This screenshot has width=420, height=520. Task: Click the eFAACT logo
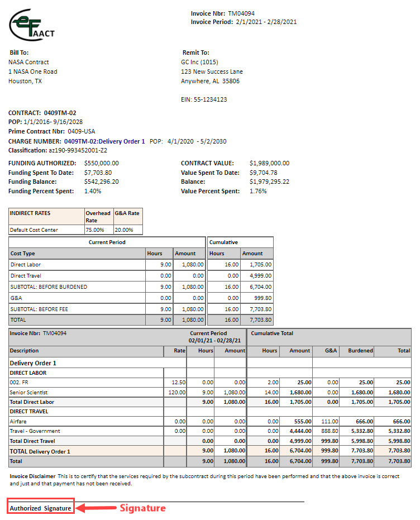pos(32,26)
